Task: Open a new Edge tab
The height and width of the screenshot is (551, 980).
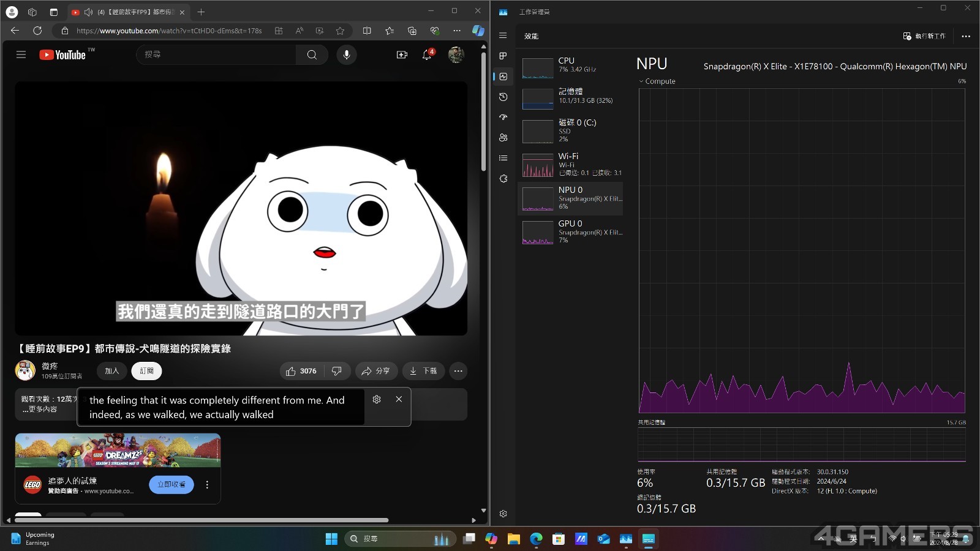Action: tap(201, 12)
